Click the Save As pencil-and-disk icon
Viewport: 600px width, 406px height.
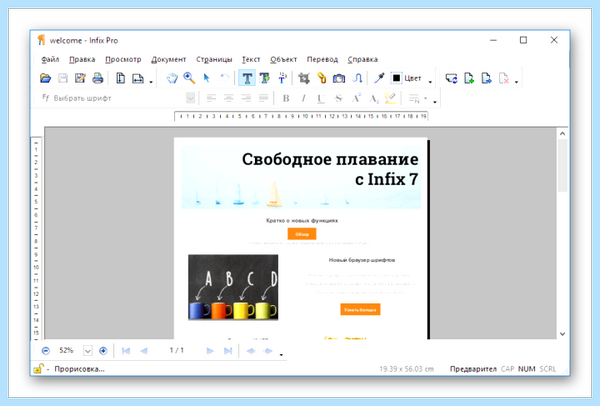80,78
